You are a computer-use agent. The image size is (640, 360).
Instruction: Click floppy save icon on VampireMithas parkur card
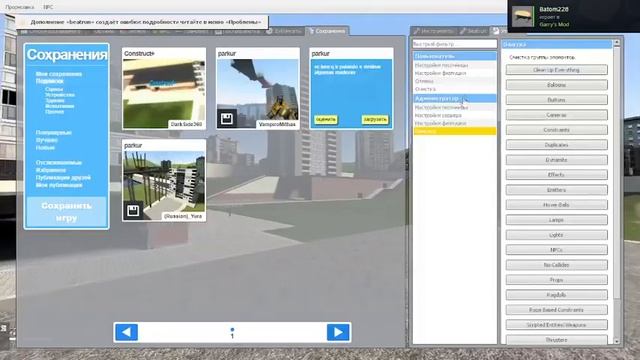click(227, 119)
